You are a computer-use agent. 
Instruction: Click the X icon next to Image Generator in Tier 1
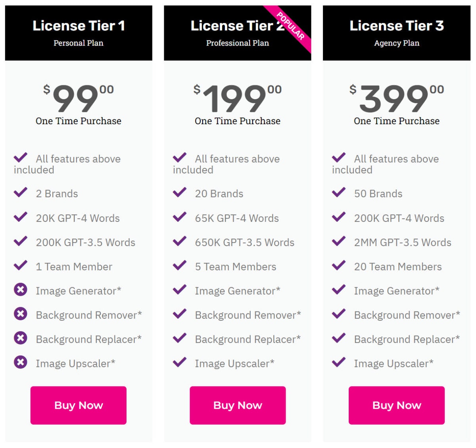(x=20, y=290)
